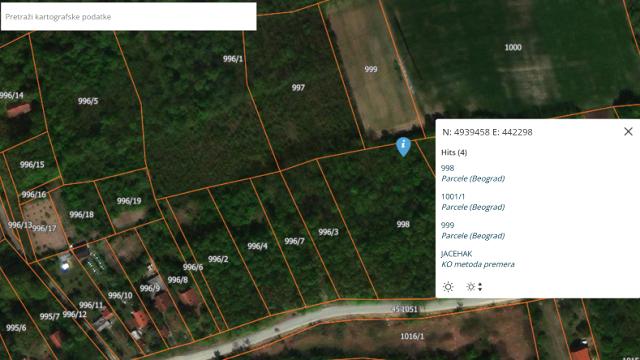
Task: Select parcel label 996/7 on map
Action: (x=294, y=241)
